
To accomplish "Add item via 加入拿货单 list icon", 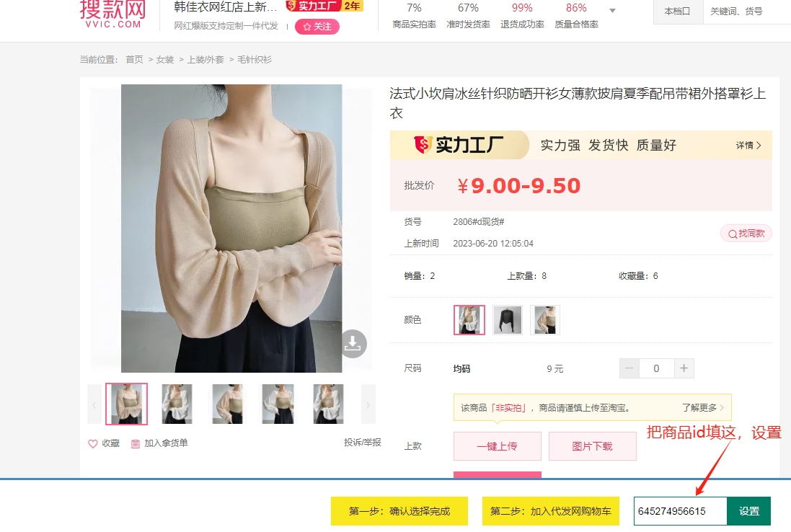I will click(135, 444).
